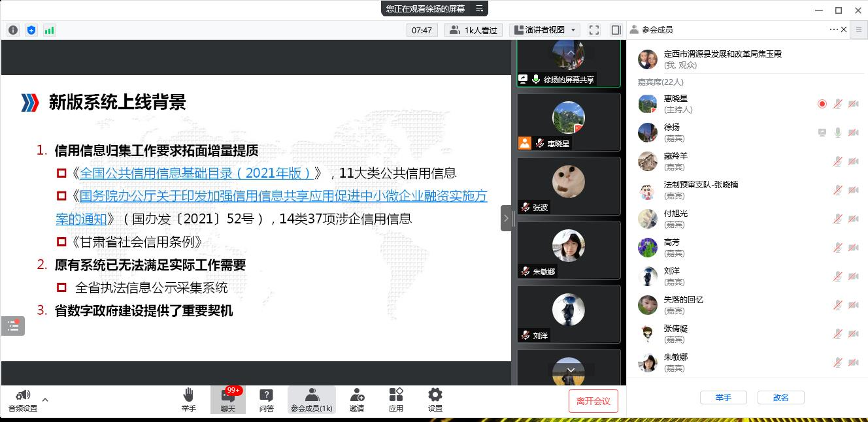Expand audio settings options arrow
This screenshot has width=868, height=422.
click(x=45, y=400)
